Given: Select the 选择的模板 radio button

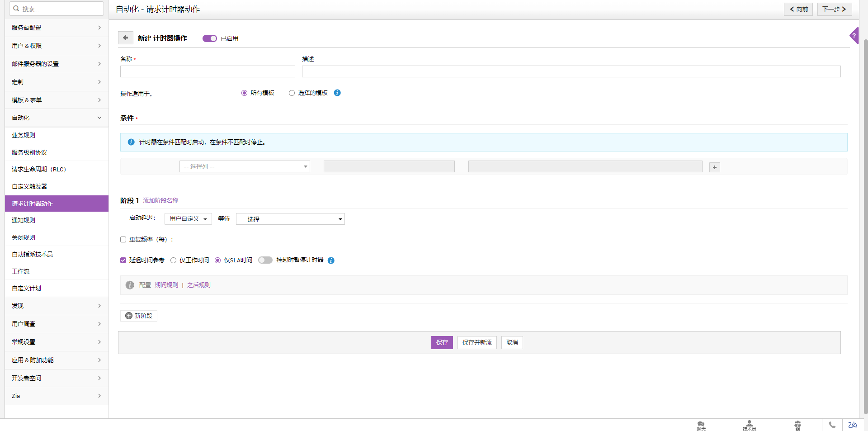Looking at the screenshot, I should [x=292, y=93].
